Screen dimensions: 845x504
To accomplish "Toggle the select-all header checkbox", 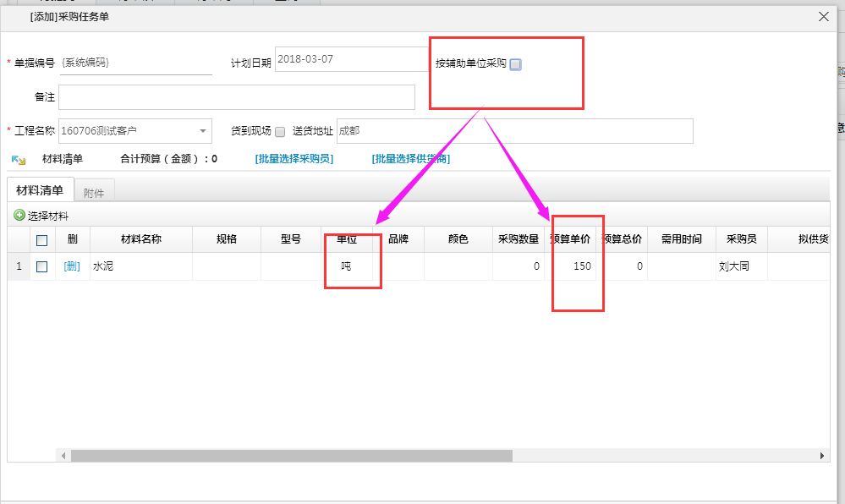I will pyautogui.click(x=42, y=240).
